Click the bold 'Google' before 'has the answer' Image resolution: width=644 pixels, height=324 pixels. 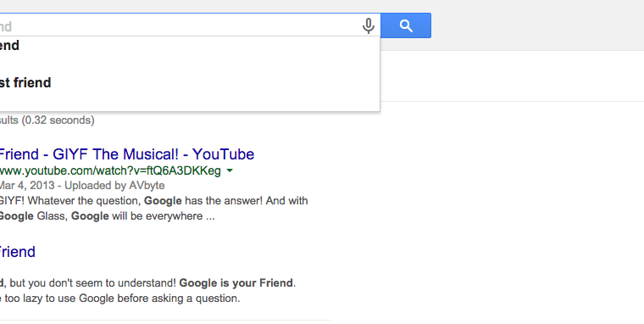[x=163, y=201]
